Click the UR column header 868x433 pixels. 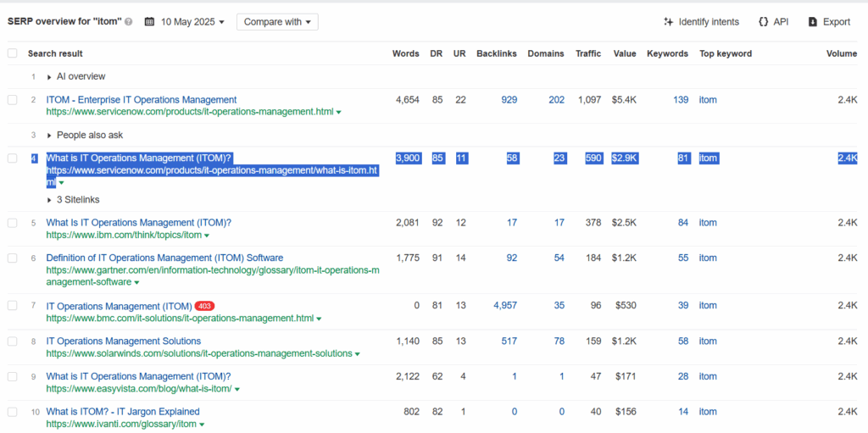pyautogui.click(x=459, y=53)
